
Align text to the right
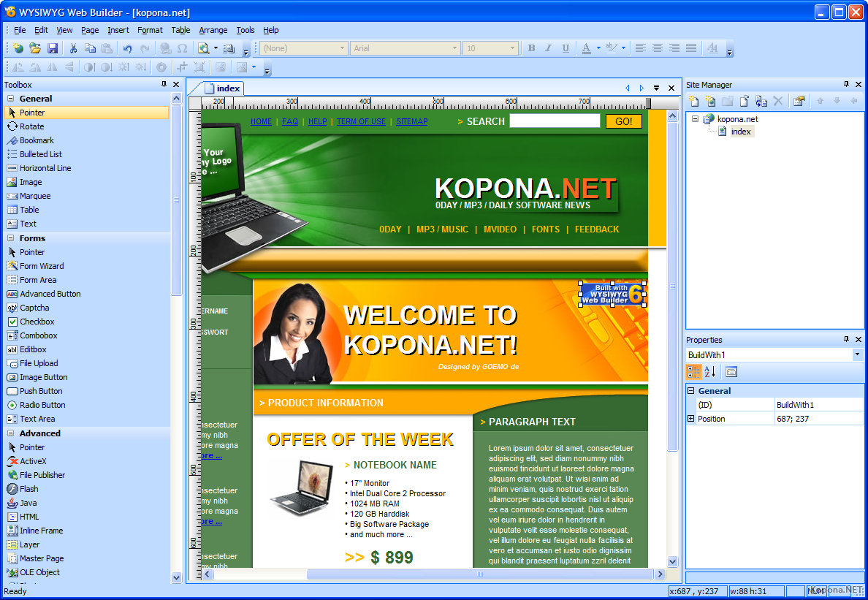pos(674,48)
